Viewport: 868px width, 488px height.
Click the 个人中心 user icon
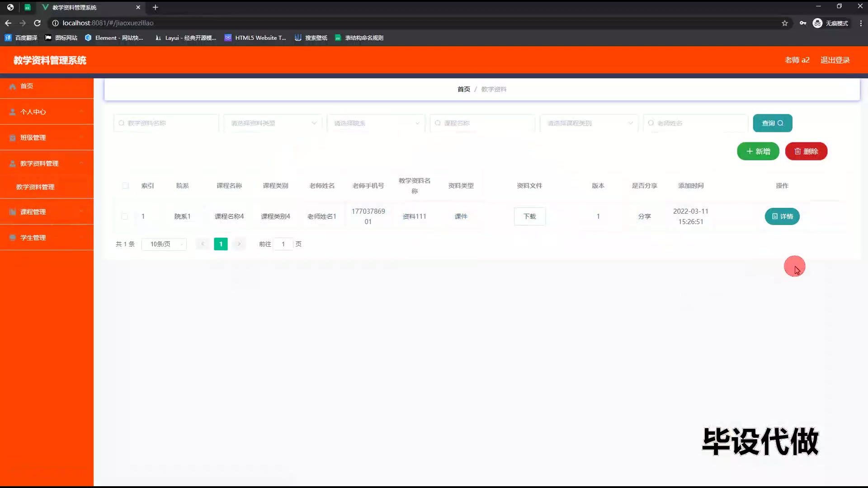(x=13, y=112)
